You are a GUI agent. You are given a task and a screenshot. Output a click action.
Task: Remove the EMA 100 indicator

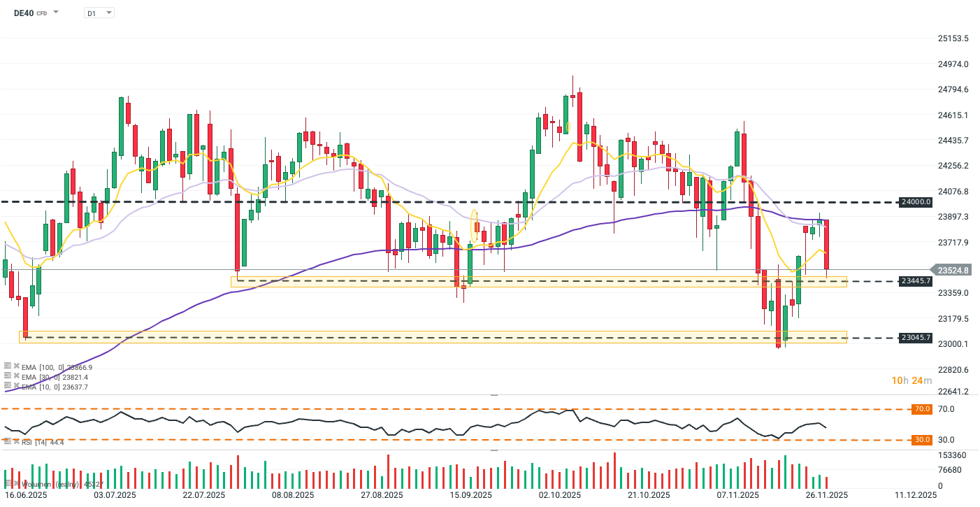click(x=15, y=366)
